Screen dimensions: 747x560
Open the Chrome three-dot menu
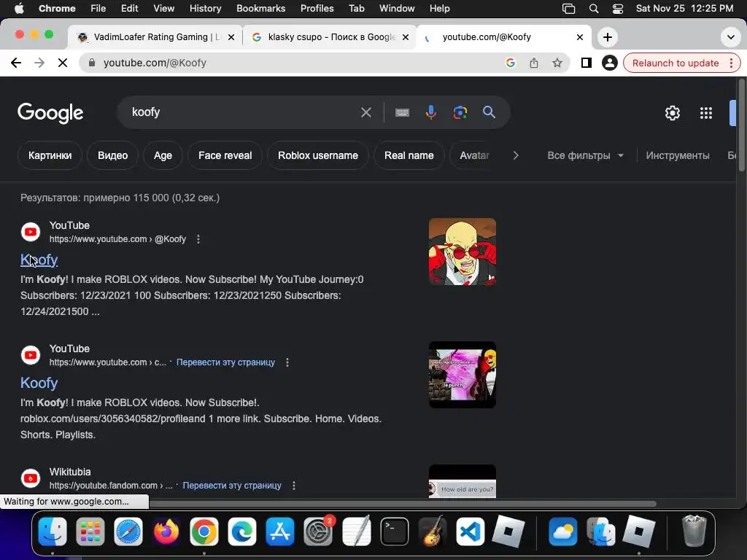[731, 63]
